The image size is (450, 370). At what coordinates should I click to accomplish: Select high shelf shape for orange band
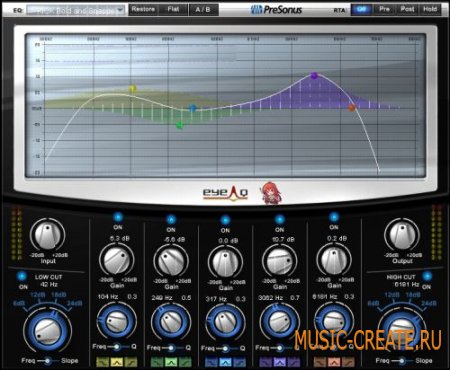tap(349, 362)
